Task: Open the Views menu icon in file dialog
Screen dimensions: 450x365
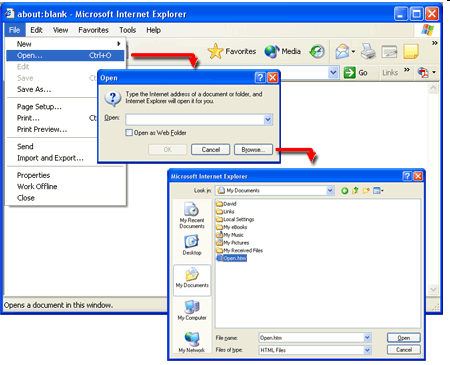Action: 378,191
